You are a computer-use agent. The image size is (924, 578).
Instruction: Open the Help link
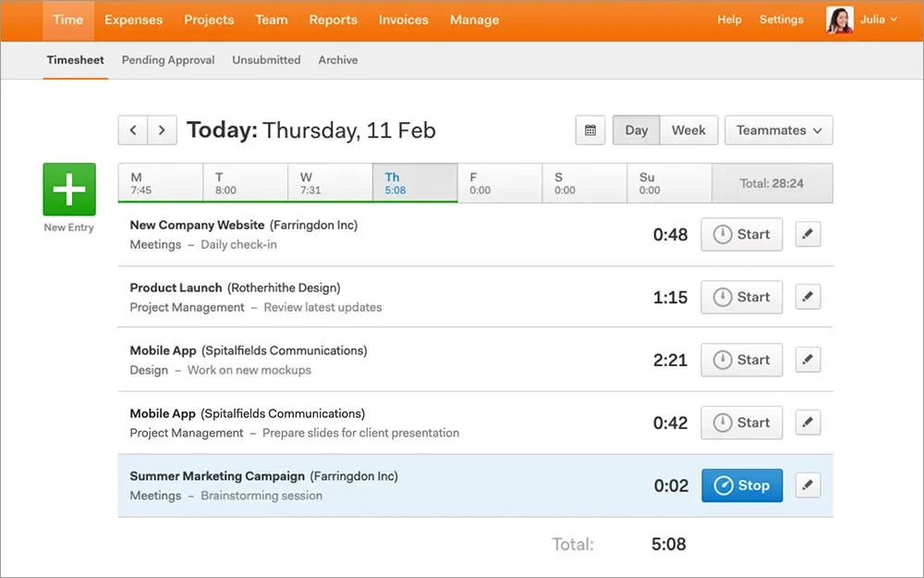(729, 19)
